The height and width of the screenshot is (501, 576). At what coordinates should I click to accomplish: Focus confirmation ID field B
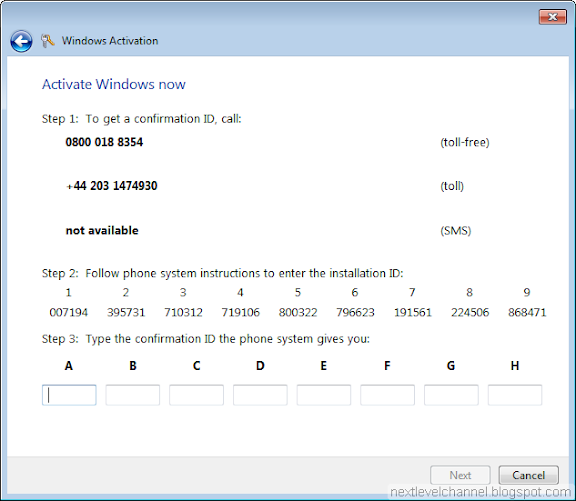(x=133, y=395)
